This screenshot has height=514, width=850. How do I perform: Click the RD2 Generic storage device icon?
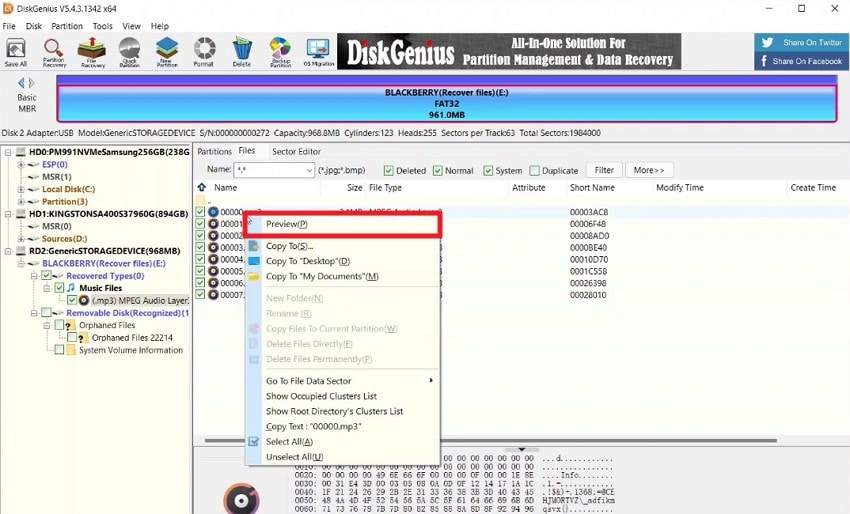(21, 251)
